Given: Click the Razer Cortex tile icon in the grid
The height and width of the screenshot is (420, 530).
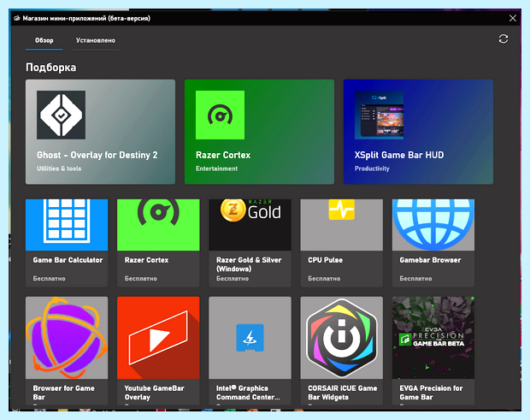Looking at the screenshot, I should click(x=158, y=225).
